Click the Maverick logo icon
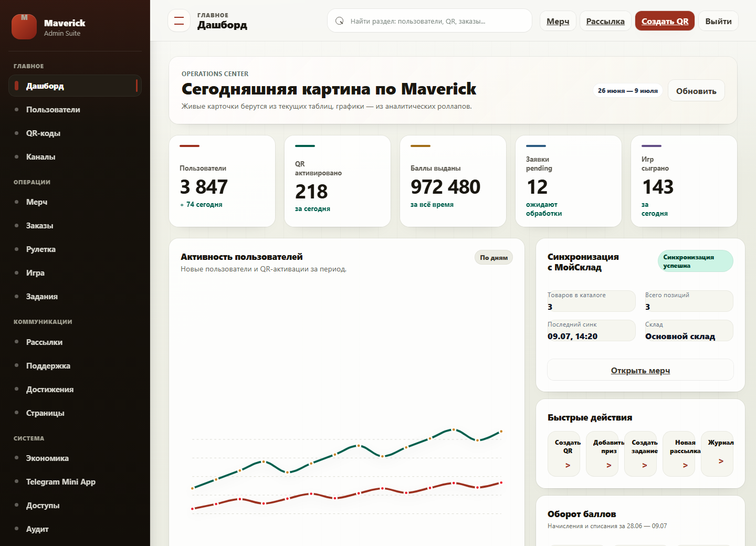756x546 pixels. (24, 27)
